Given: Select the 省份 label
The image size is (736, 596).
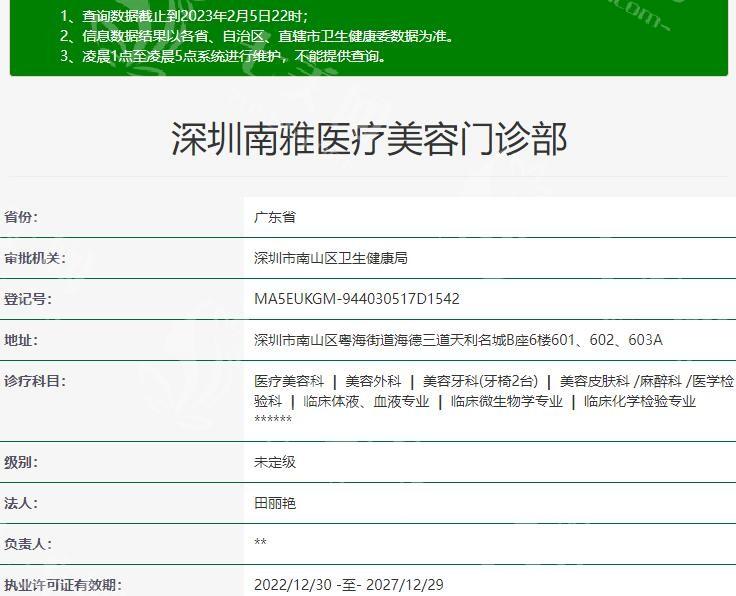Looking at the screenshot, I should (21, 217).
